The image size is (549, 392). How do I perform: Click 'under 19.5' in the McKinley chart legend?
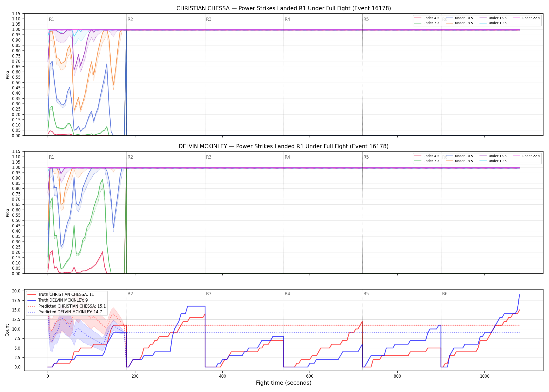(x=493, y=161)
